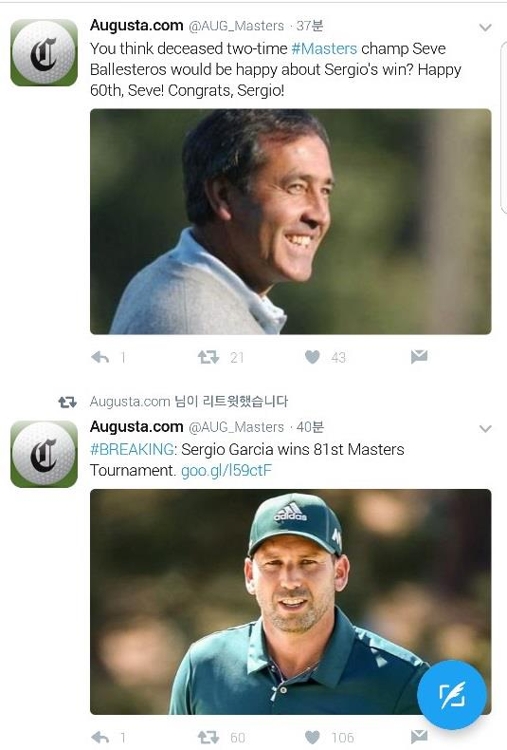This screenshot has width=507, height=750.
Task: Open the Augusta.com retweeted notice
Action: point(189,401)
